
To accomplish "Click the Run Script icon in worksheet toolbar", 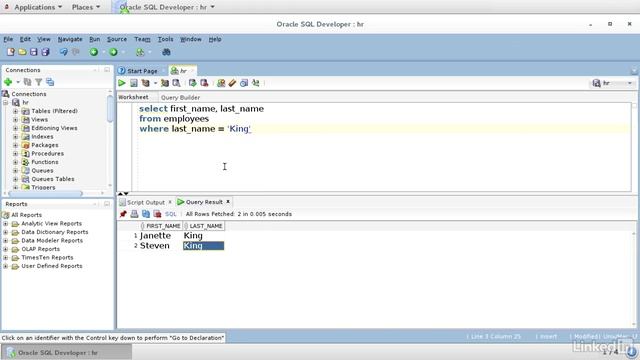I will 133,83.
